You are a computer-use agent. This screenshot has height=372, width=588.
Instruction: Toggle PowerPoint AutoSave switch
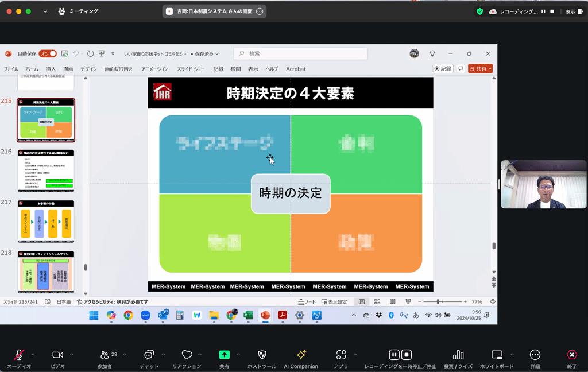pos(48,53)
